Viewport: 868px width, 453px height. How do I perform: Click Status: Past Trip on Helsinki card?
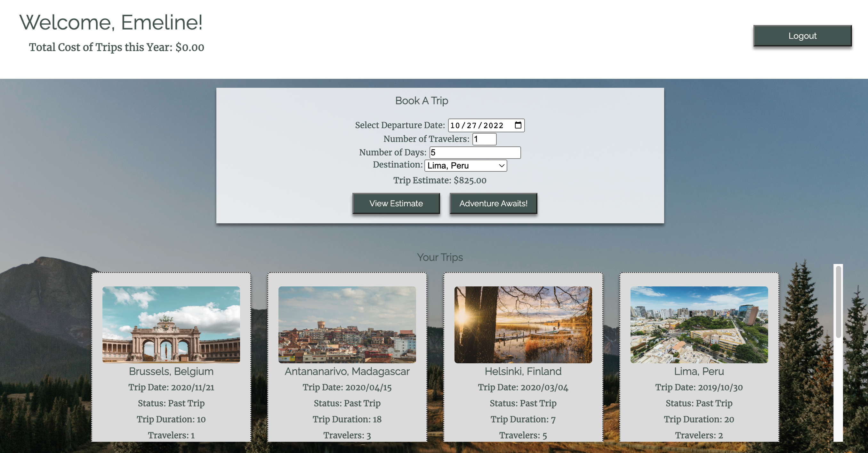coord(523,403)
